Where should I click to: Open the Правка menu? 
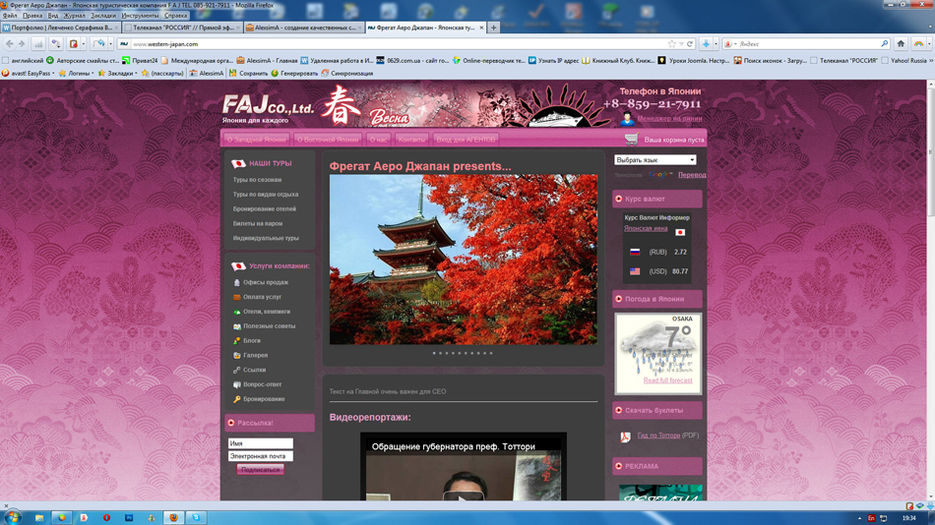(32, 16)
